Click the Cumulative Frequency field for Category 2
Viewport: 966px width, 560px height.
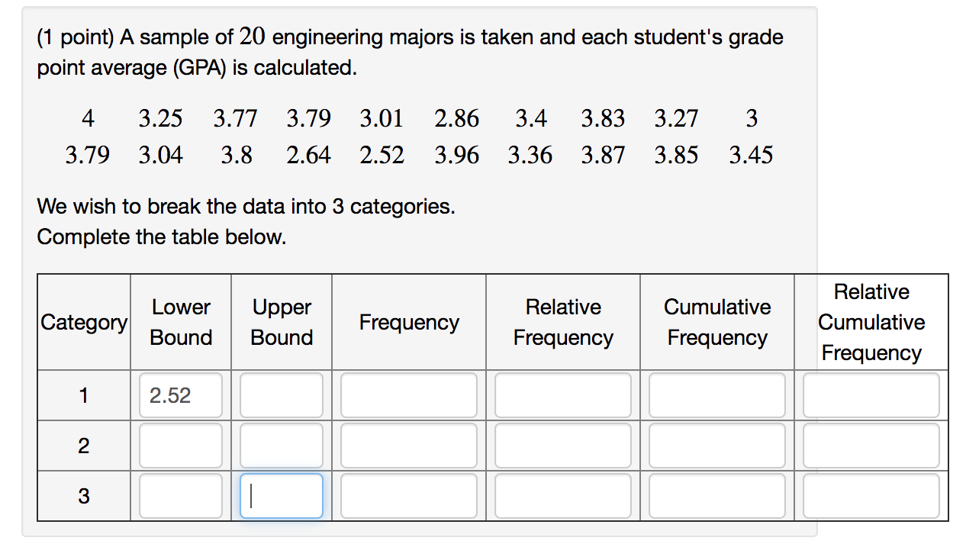[716, 446]
